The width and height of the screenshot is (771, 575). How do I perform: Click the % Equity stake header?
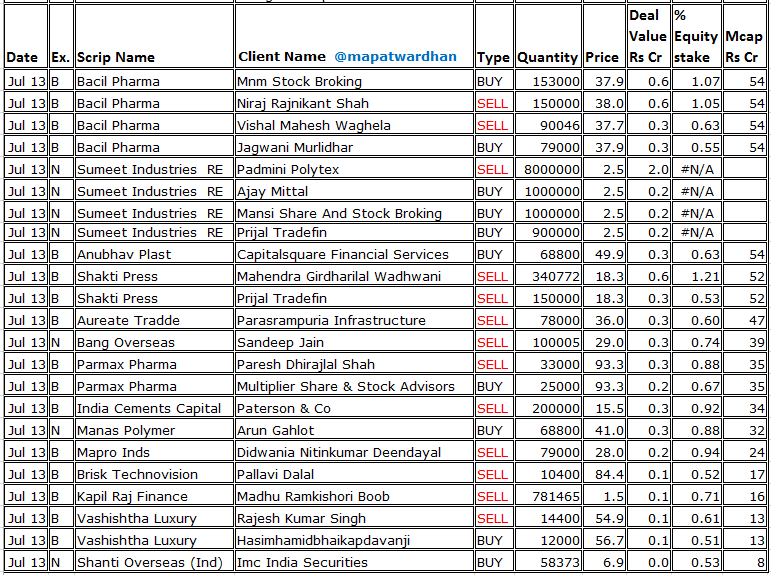click(696, 36)
